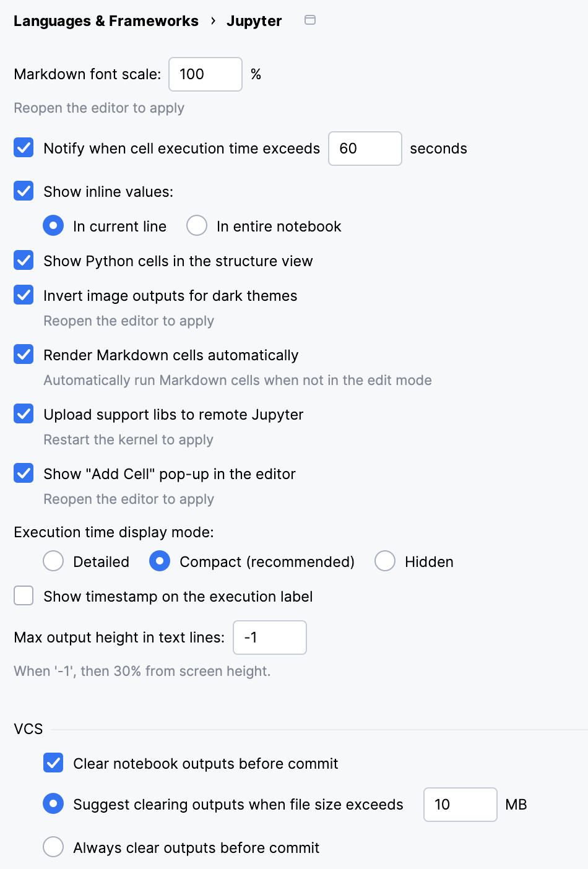Screen dimensions: 588x869
Task: Uncheck Clear notebook outputs before commit
Action: click(53, 763)
